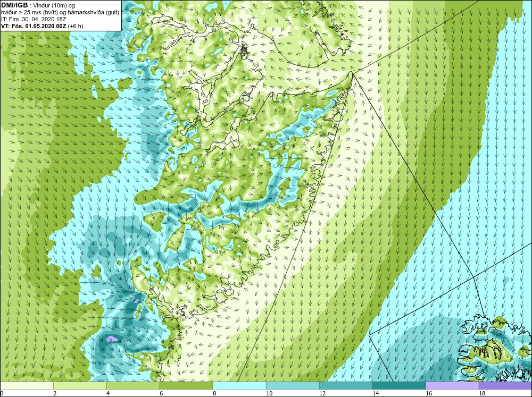The height and width of the screenshot is (397, 532).
Task: Click the legend label '18'
Action: [483, 393]
